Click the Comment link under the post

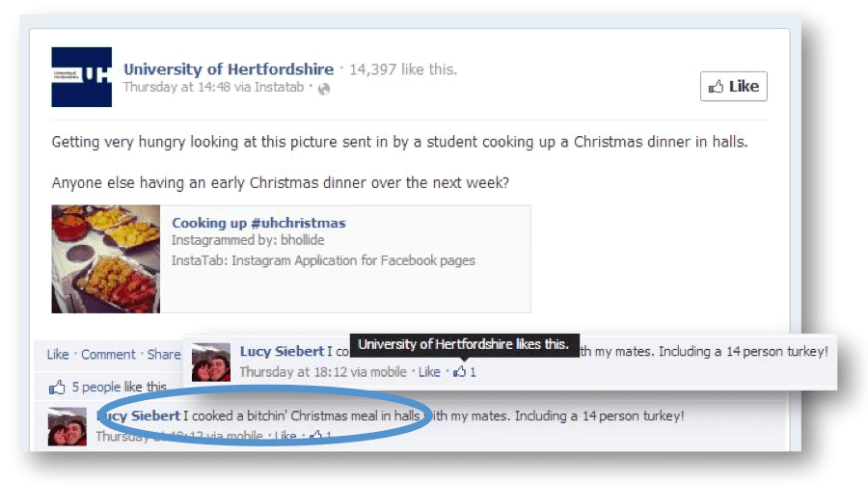108,355
